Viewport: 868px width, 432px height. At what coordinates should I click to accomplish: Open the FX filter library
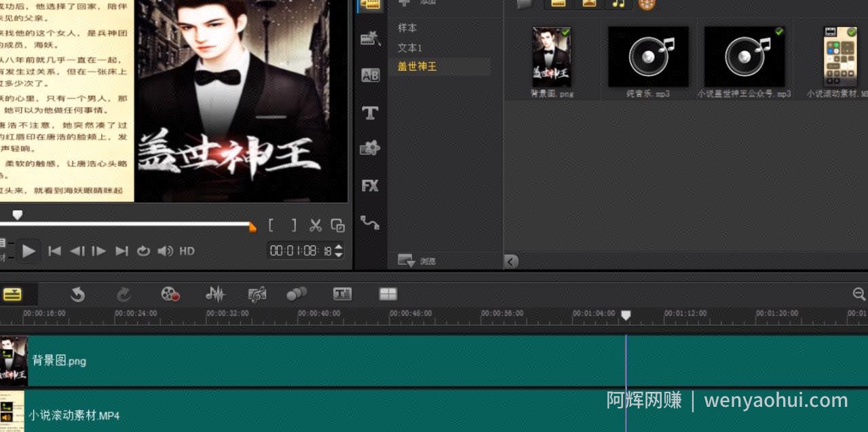(x=370, y=185)
